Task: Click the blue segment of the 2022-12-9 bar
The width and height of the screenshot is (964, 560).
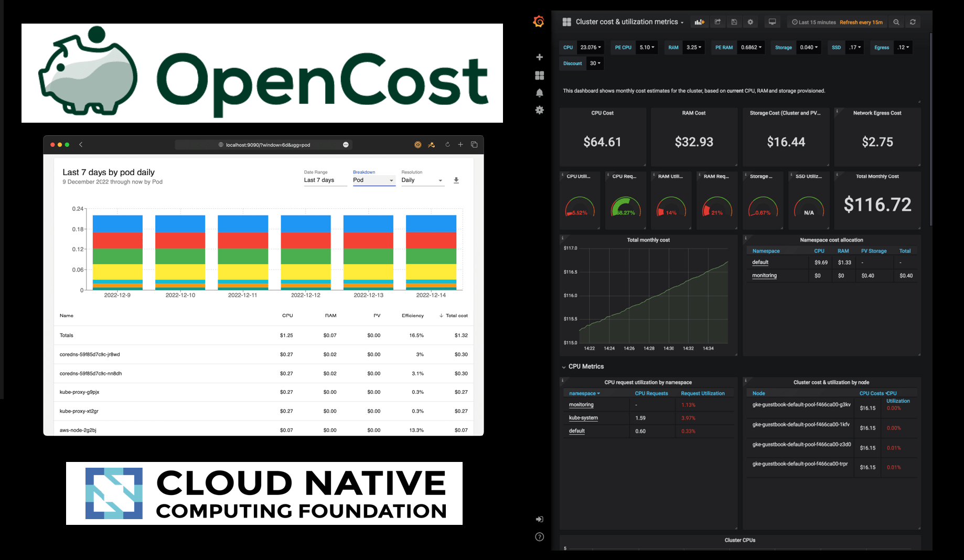Action: 117,223
